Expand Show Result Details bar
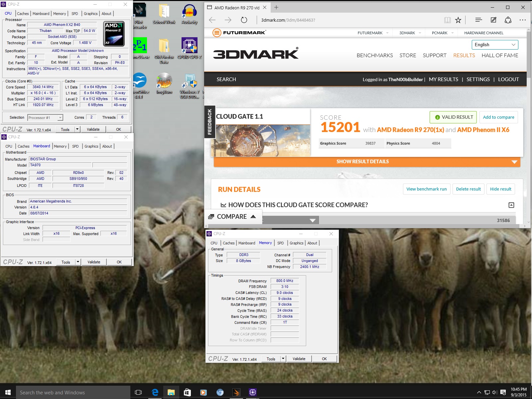This screenshot has width=532, height=399. (367, 162)
